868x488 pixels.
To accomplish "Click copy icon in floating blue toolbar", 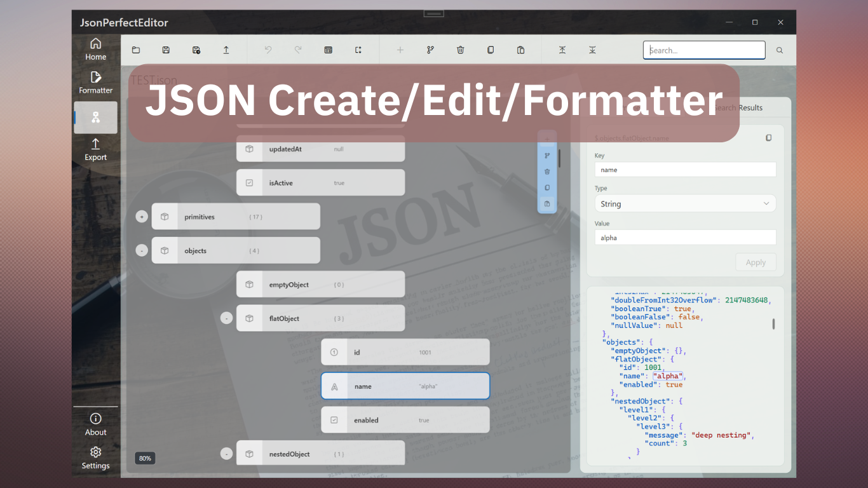I will (x=547, y=187).
